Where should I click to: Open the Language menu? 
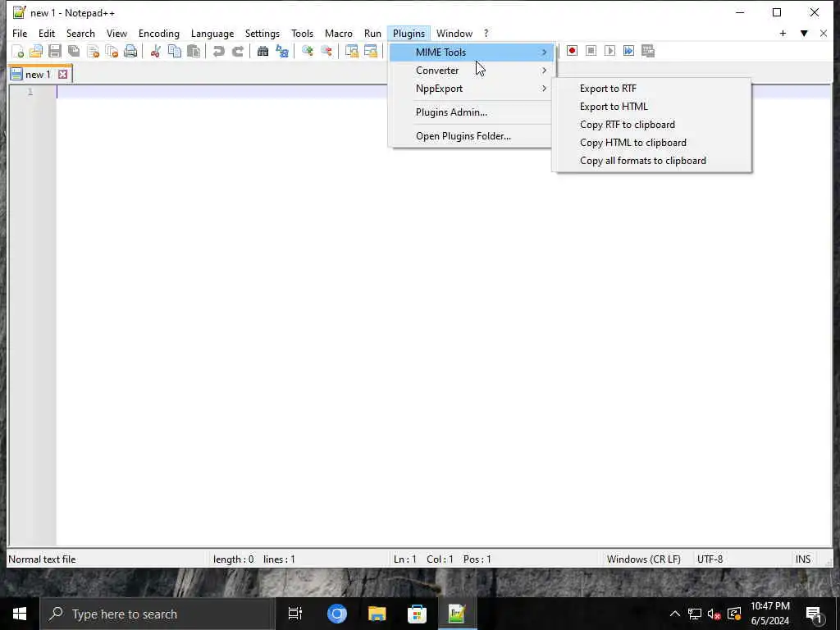click(x=212, y=33)
